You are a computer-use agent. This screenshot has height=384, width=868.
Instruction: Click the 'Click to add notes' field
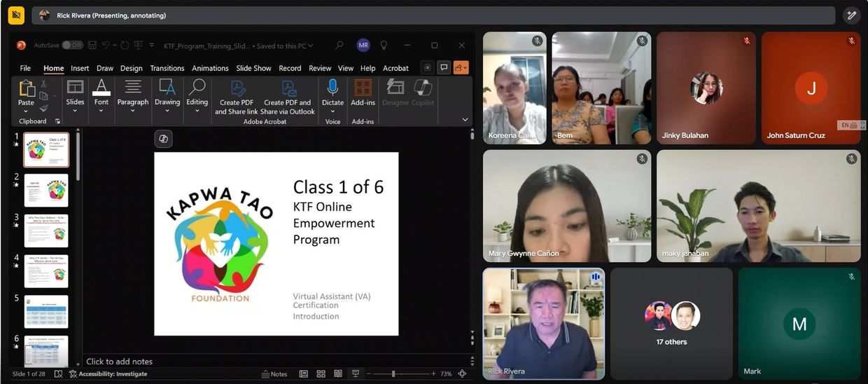point(276,362)
